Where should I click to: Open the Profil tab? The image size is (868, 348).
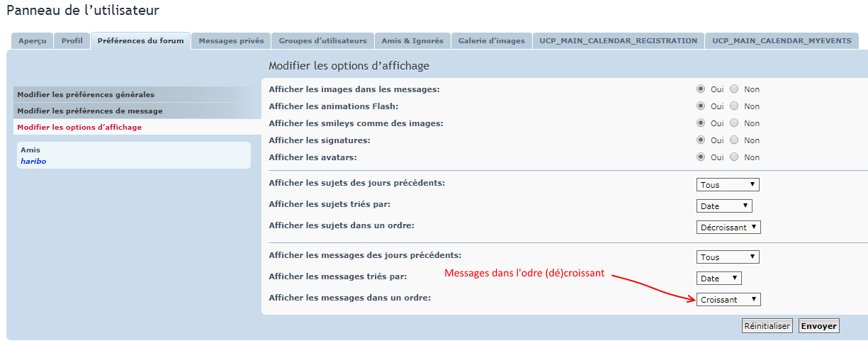pyautogui.click(x=72, y=41)
